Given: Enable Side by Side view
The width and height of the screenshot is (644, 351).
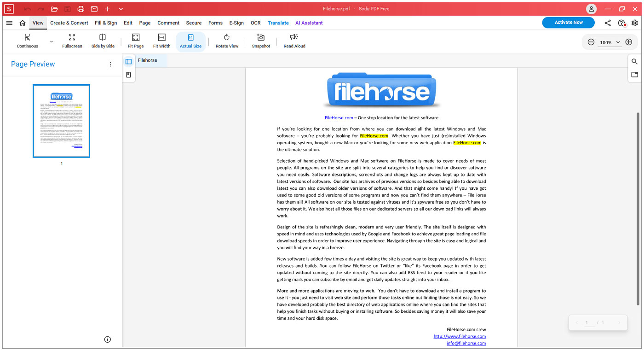Looking at the screenshot, I should [103, 41].
